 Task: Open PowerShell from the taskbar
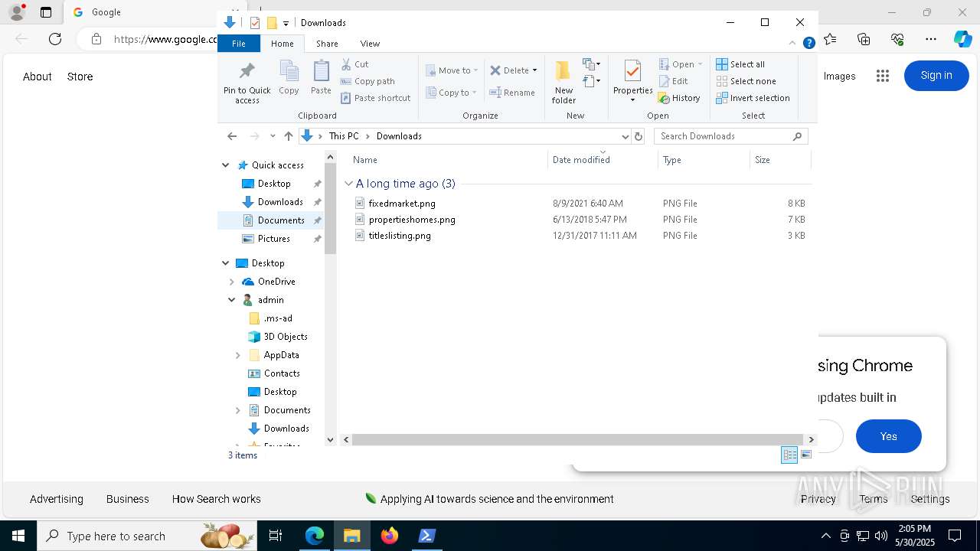pyautogui.click(x=426, y=536)
